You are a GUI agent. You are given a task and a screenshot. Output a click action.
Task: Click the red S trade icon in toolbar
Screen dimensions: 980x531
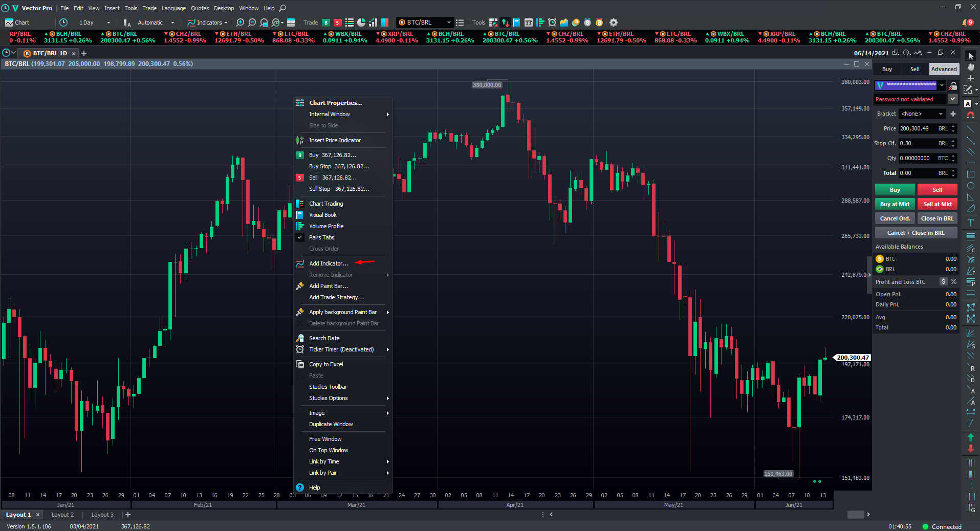tap(337, 23)
